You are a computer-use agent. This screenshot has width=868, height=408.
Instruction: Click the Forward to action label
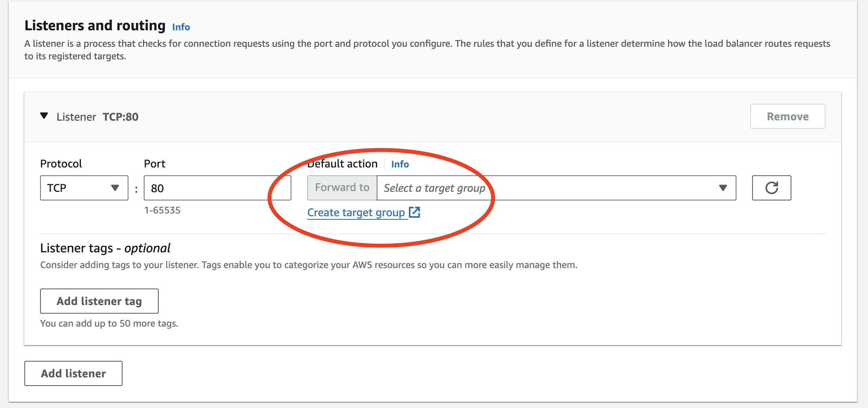tap(341, 187)
